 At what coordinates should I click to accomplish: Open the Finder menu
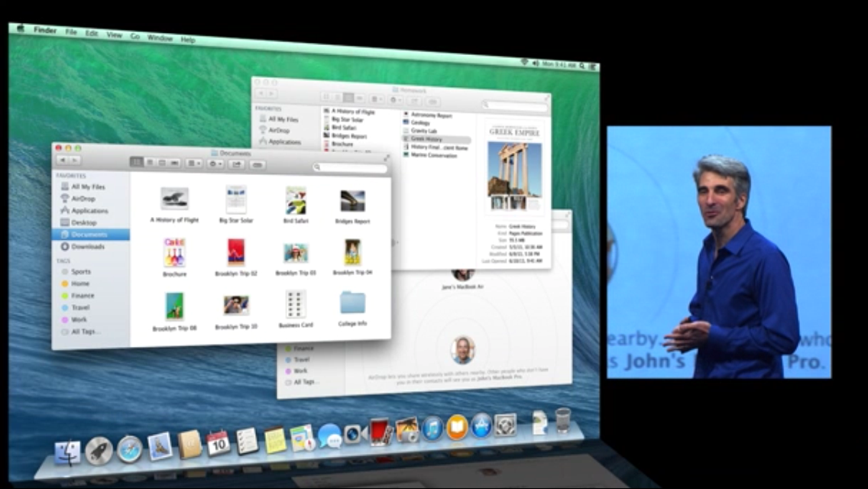pos(45,30)
